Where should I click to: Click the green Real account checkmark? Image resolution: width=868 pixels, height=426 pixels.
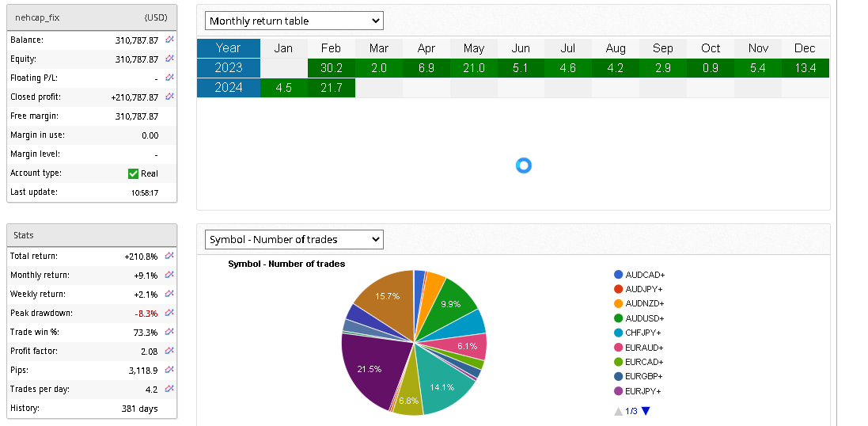point(133,173)
